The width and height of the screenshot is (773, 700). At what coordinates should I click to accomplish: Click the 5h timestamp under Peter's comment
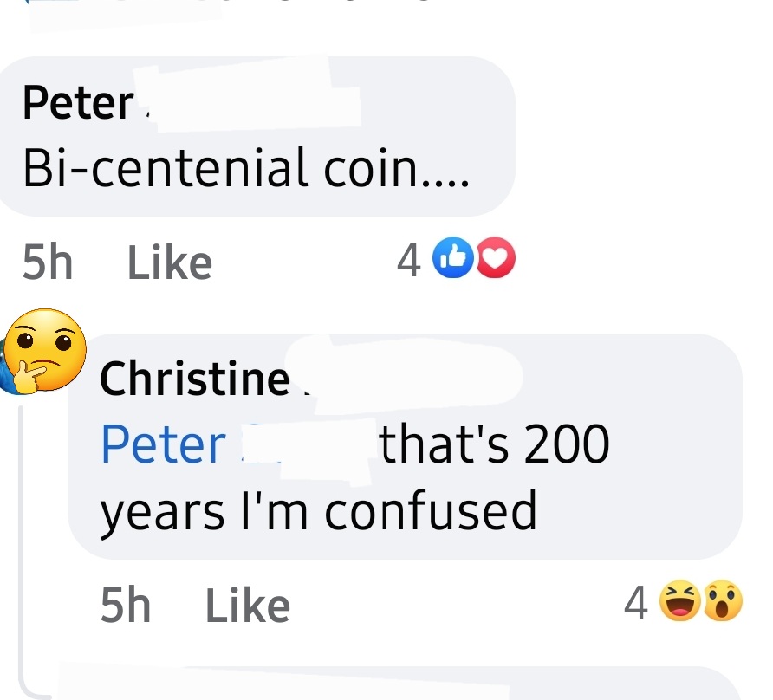click(x=48, y=262)
